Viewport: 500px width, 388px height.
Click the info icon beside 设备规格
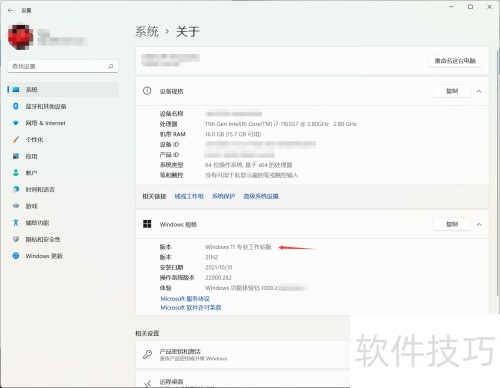coord(147,91)
